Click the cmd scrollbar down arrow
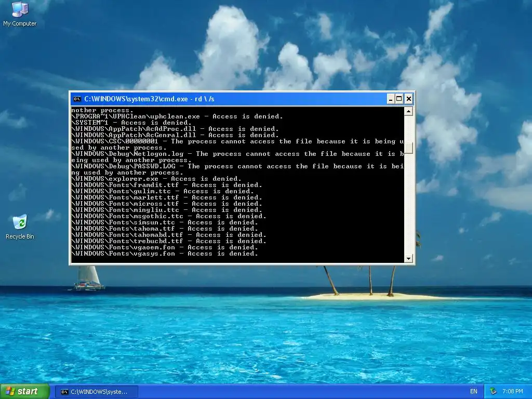532x399 pixels. click(x=408, y=259)
